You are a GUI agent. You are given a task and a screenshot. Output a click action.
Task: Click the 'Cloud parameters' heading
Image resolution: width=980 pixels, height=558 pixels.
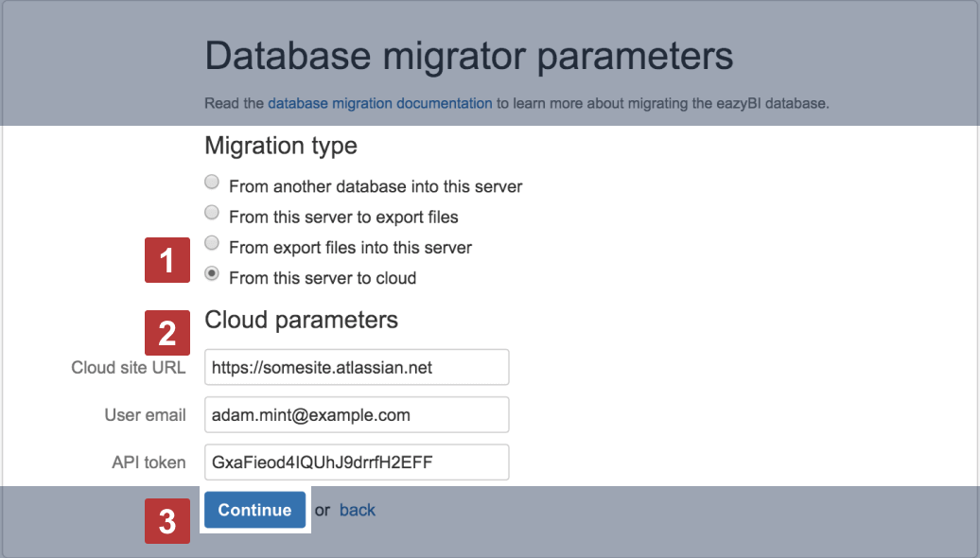pos(301,320)
